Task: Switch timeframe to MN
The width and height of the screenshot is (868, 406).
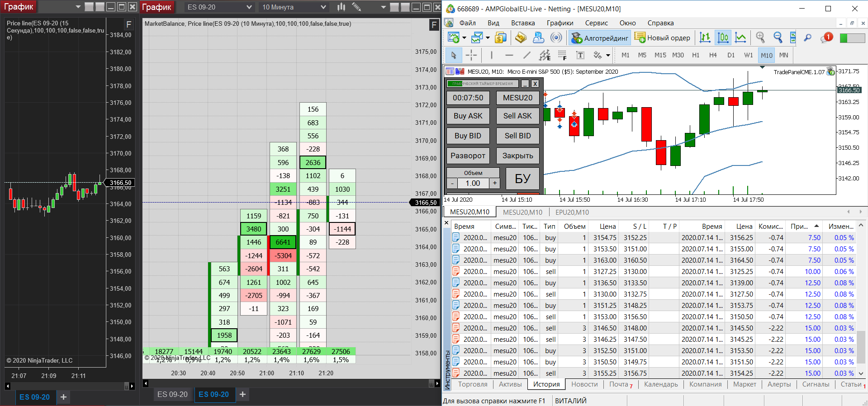Action: (x=784, y=55)
